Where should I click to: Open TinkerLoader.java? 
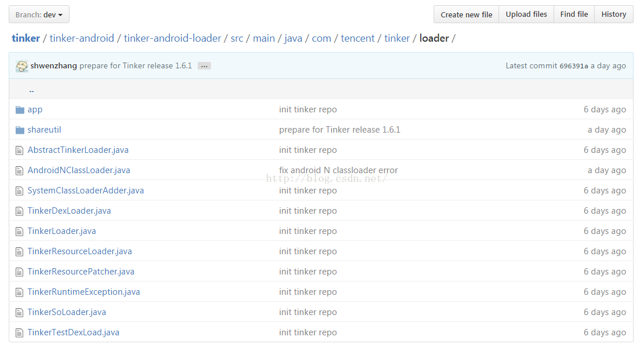click(61, 231)
